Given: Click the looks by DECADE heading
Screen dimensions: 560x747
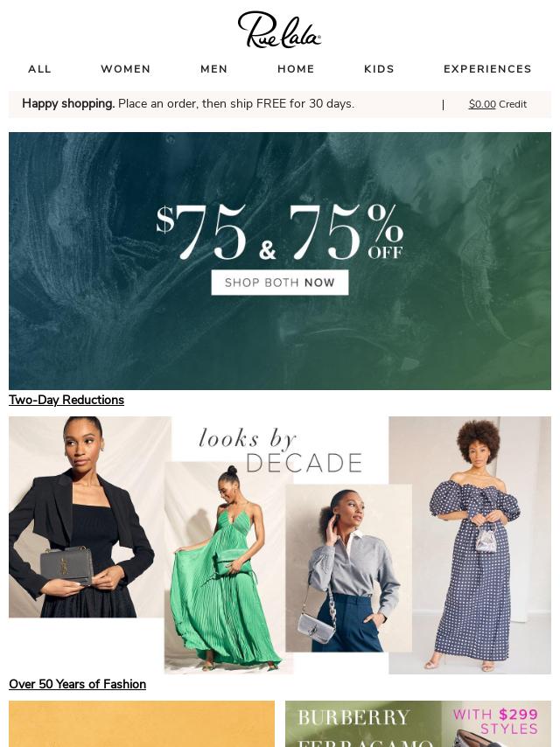Looking at the screenshot, I should click(280, 450).
